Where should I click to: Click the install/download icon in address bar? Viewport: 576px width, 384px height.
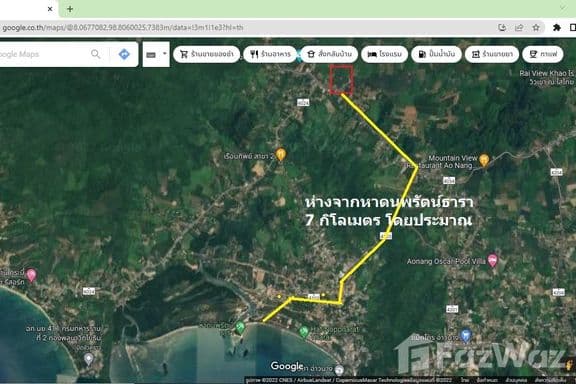(502, 28)
